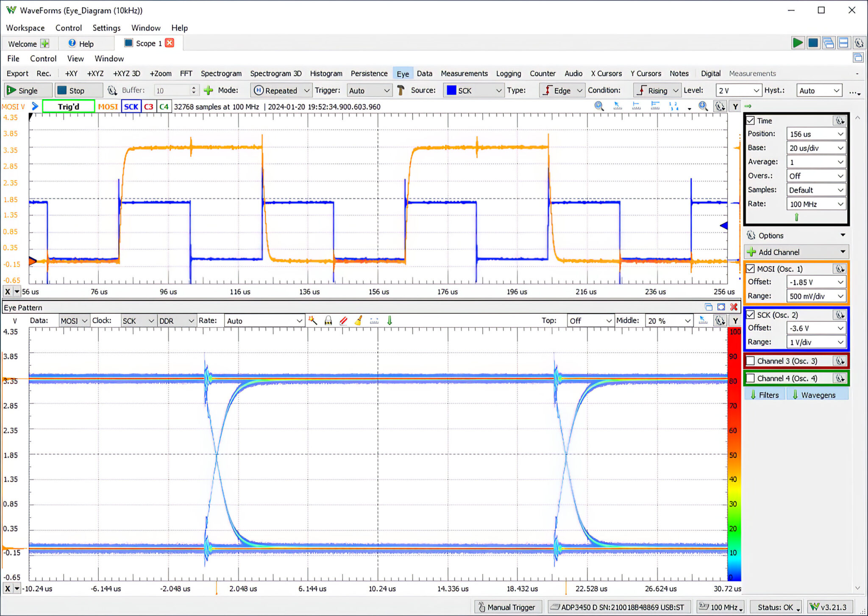Close the Eye Pattern panel

click(734, 307)
